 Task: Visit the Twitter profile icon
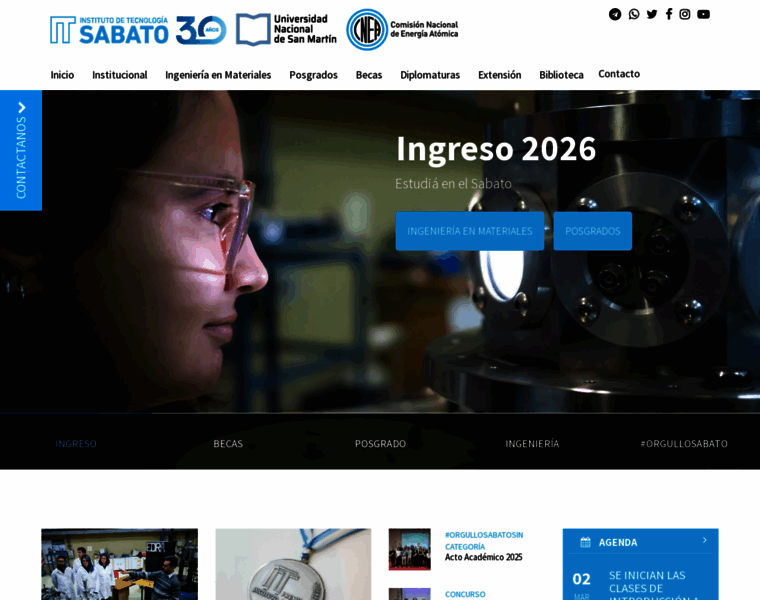(652, 14)
